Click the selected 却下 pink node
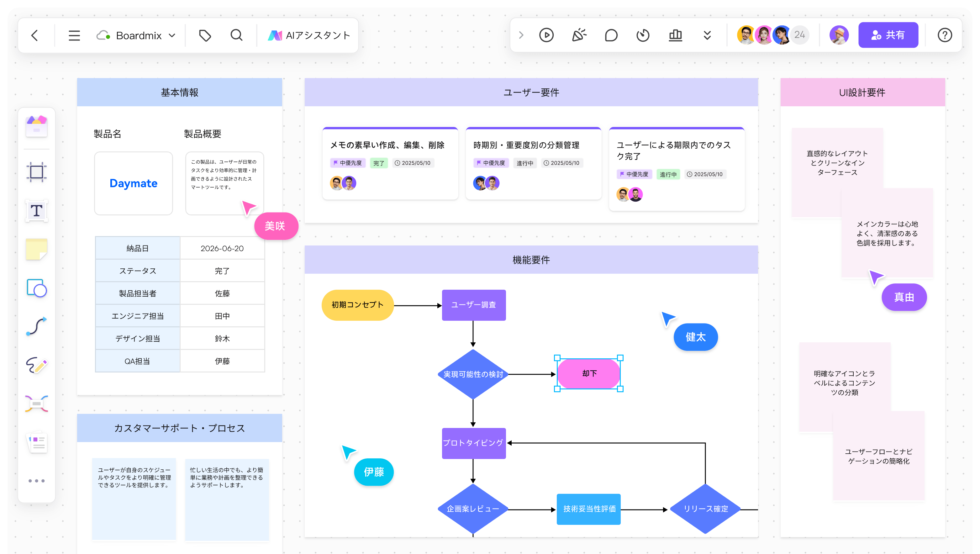This screenshot has height=554, width=980. point(589,374)
